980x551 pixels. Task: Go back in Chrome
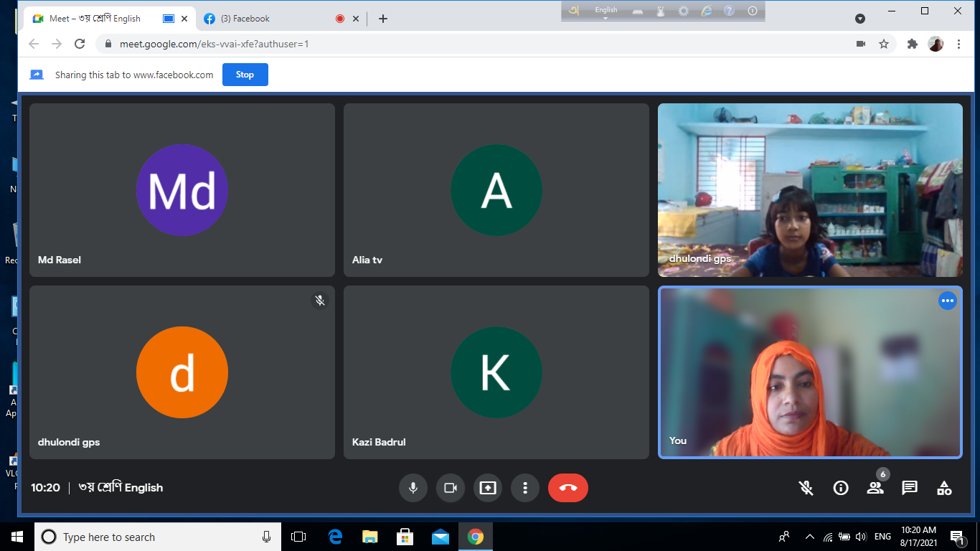click(x=34, y=44)
